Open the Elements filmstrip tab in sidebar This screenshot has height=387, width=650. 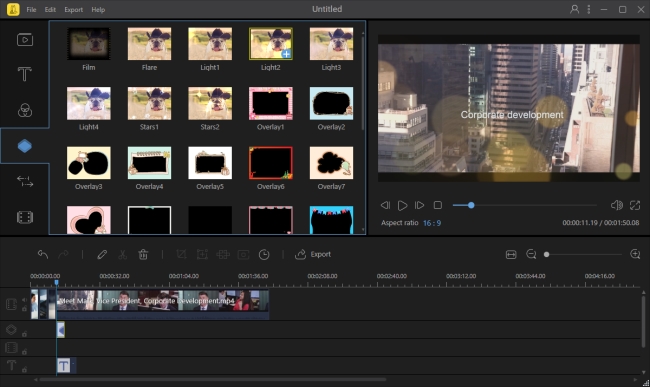(25, 217)
